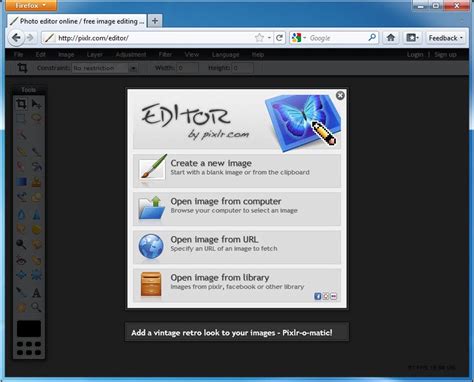Select the Sponge tool
Viewport: 474px width, 382px height.
[x=36, y=229]
